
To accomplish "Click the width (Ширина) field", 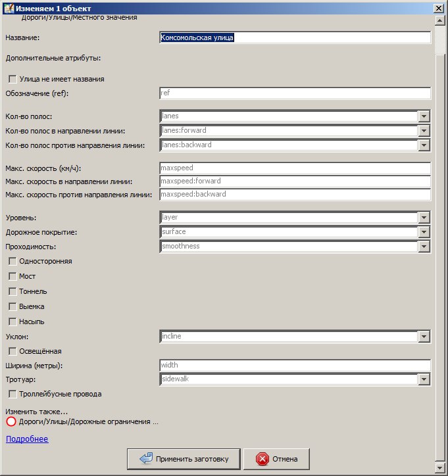I will tap(295, 365).
